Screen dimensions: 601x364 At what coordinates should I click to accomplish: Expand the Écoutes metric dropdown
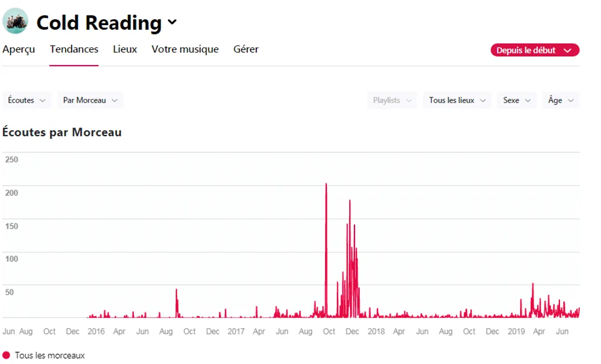pyautogui.click(x=26, y=100)
